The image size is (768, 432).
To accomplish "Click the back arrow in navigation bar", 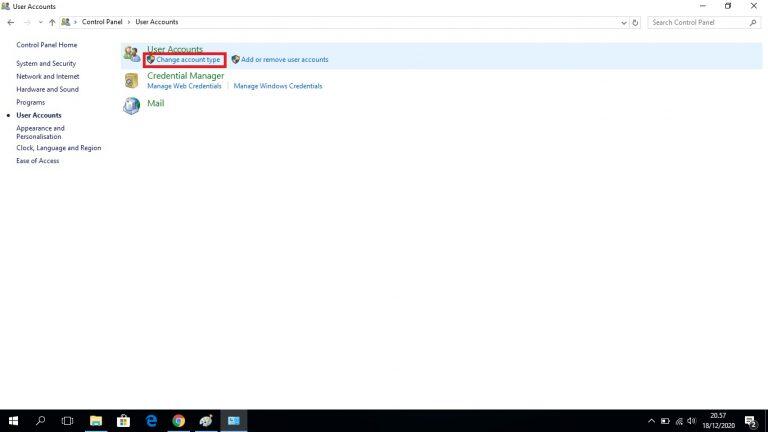I will point(10,22).
